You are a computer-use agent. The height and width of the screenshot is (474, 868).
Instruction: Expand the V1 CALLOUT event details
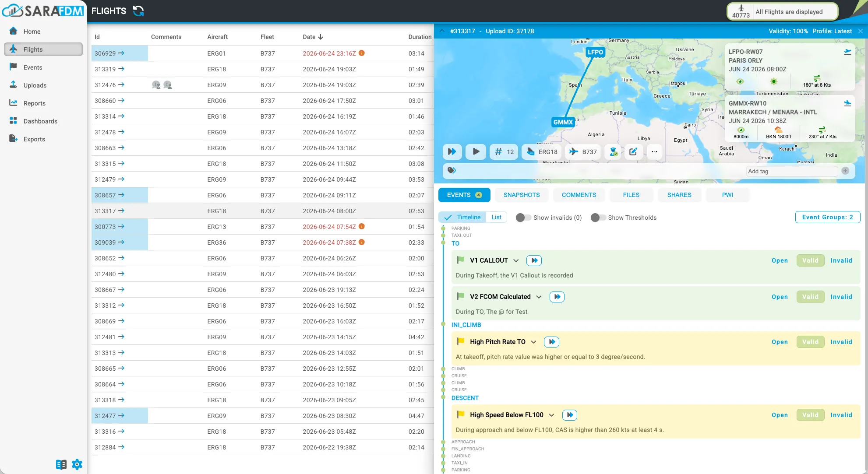(516, 260)
